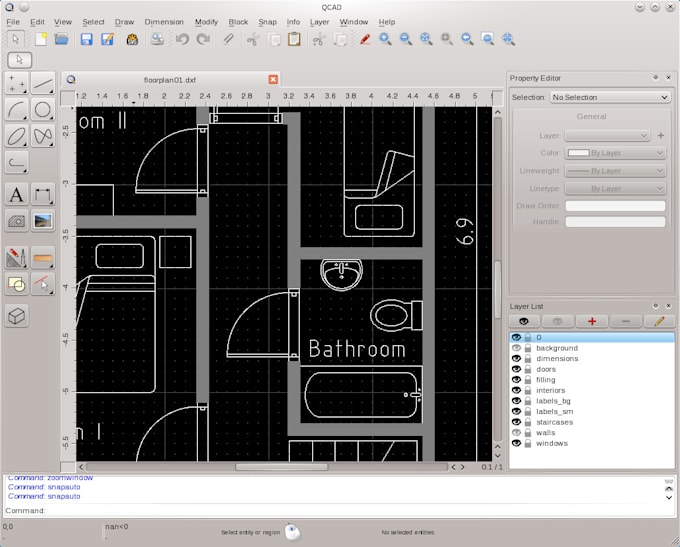The image size is (680, 547).
Task: Toggle the lock on windows layer
Action: [528, 443]
